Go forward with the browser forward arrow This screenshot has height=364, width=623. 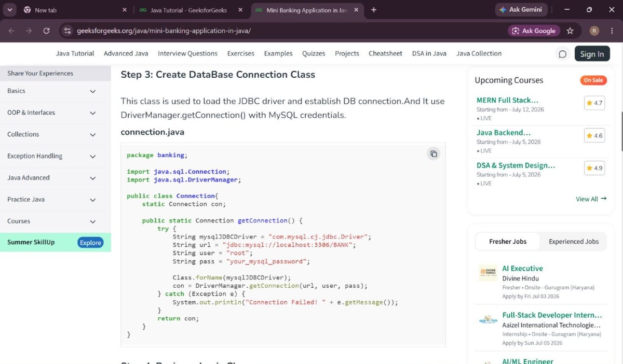[x=29, y=31]
